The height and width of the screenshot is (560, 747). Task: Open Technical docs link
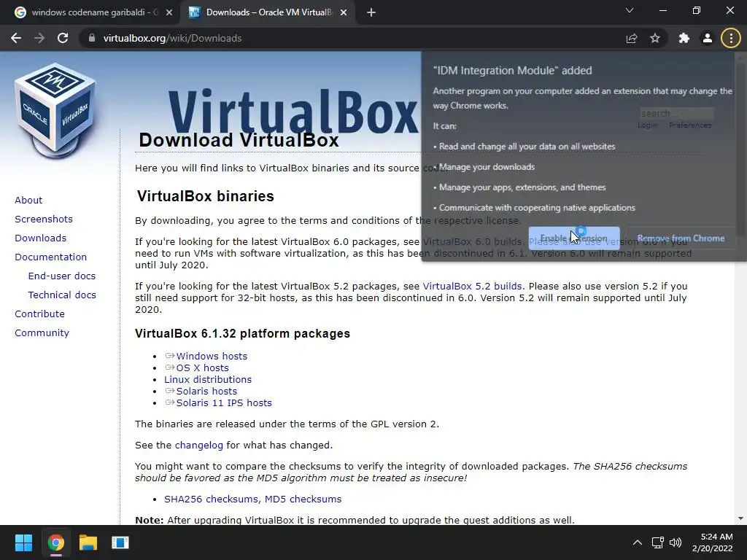point(62,295)
